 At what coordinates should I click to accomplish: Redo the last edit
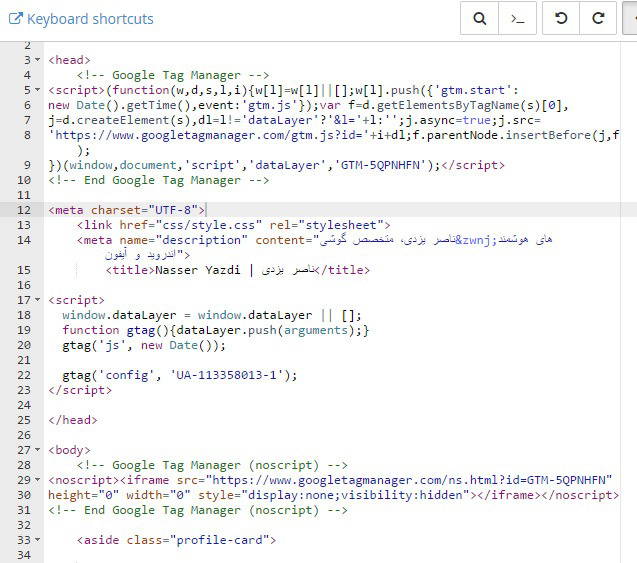[598, 18]
